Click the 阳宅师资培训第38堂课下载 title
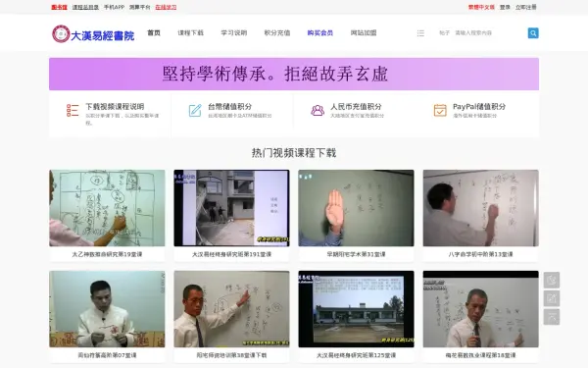 point(231,355)
